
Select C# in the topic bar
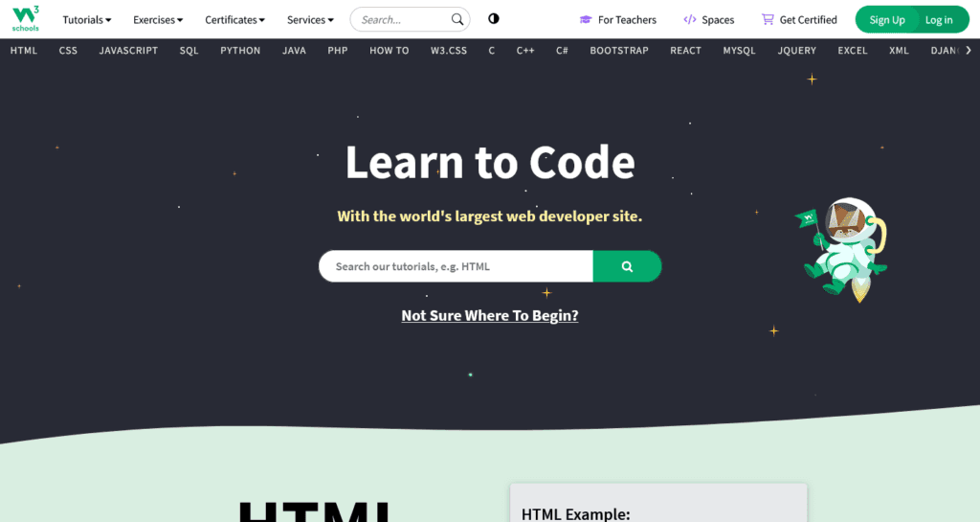(562, 51)
